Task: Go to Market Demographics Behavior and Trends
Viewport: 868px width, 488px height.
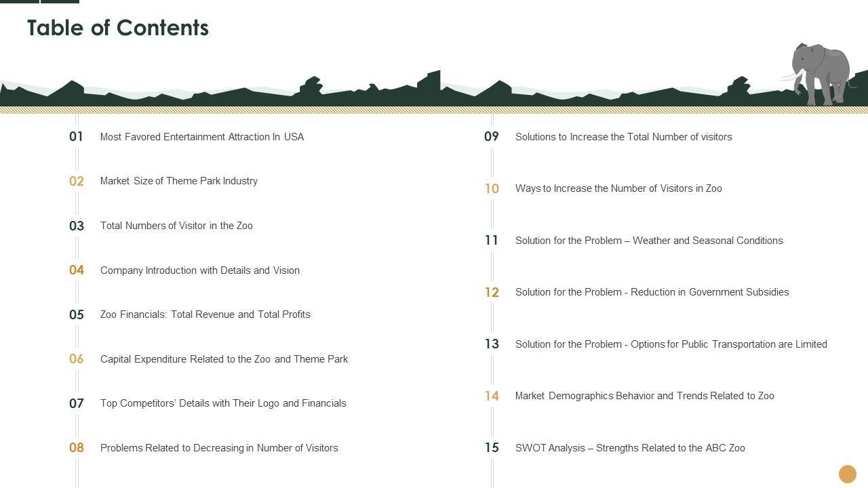Action: [x=644, y=396]
